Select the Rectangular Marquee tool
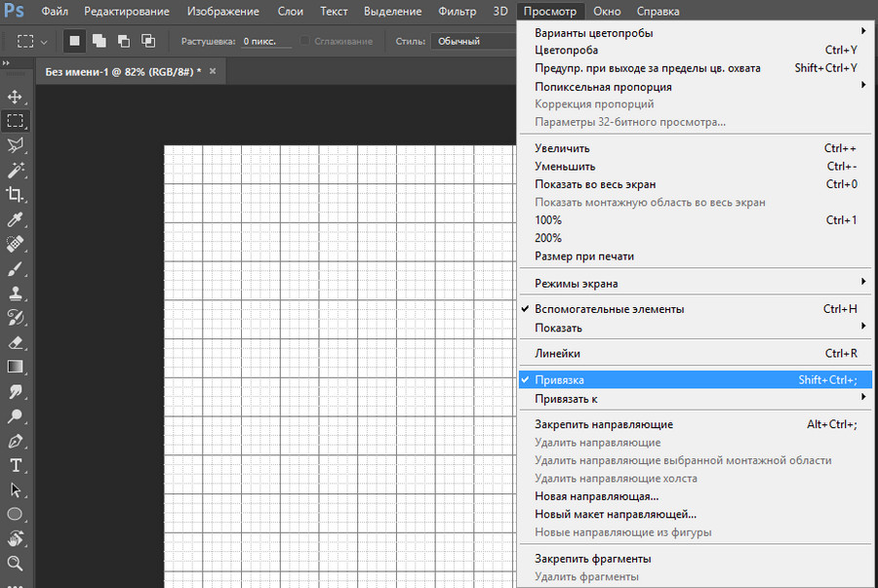 [15, 121]
